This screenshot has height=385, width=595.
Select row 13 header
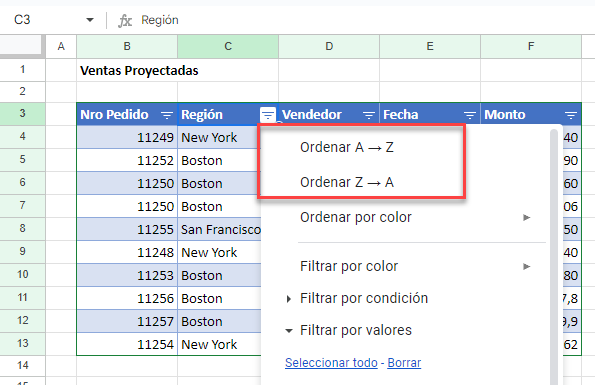[22, 344]
